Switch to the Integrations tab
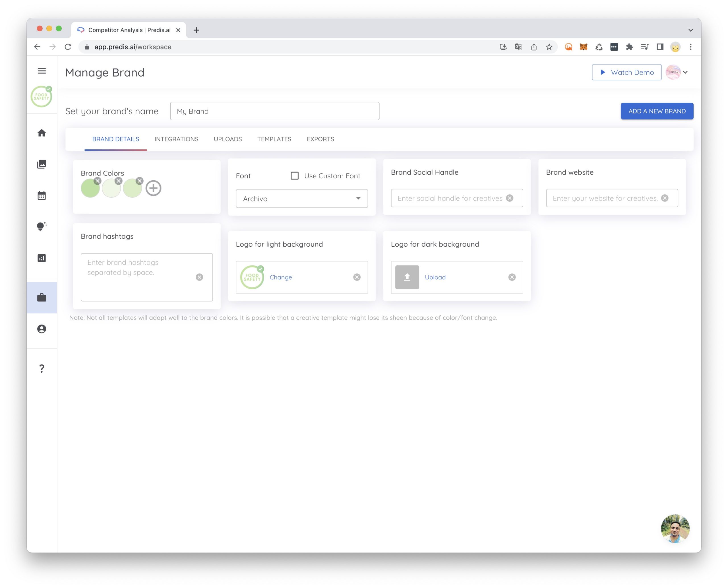 click(176, 139)
